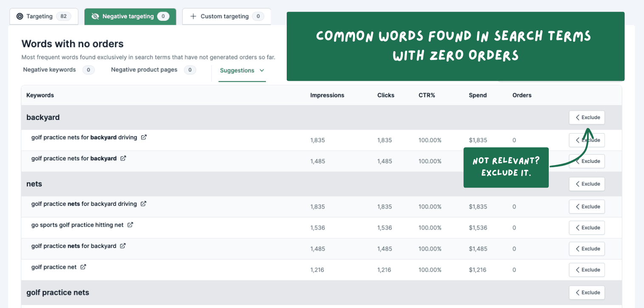Viewport: 644px width, 308px height.
Task: Click the plus icon on Custom targeting tab
Action: pos(193,17)
